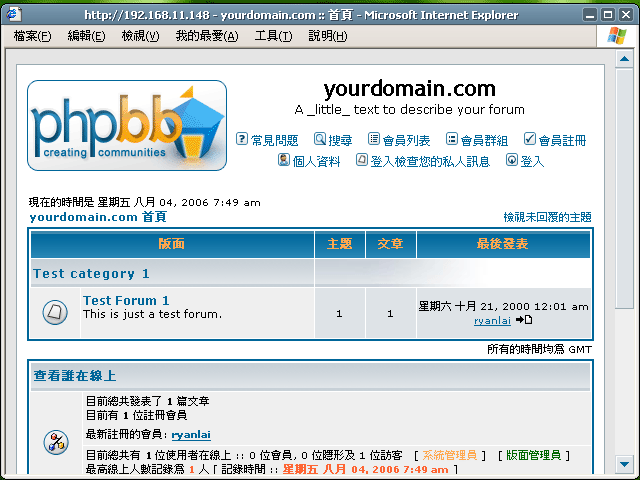Click 'This is just a test forum.' text
The width and height of the screenshot is (640, 480).
(x=153, y=314)
